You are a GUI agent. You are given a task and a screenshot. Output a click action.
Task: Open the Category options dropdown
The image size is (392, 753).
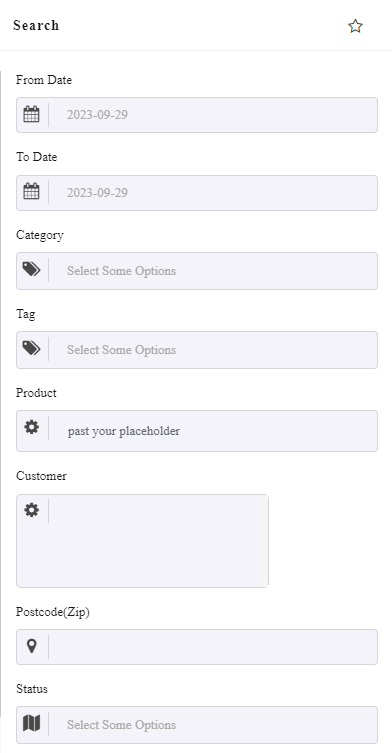click(x=212, y=271)
